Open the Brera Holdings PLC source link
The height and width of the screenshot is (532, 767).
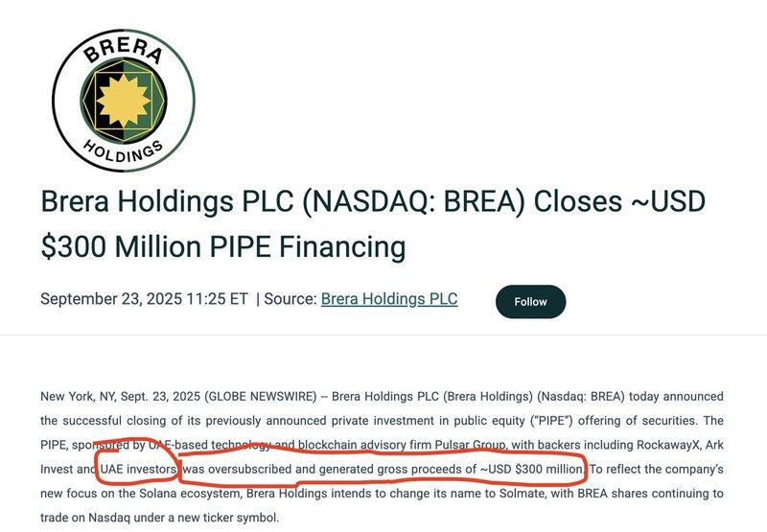click(389, 299)
